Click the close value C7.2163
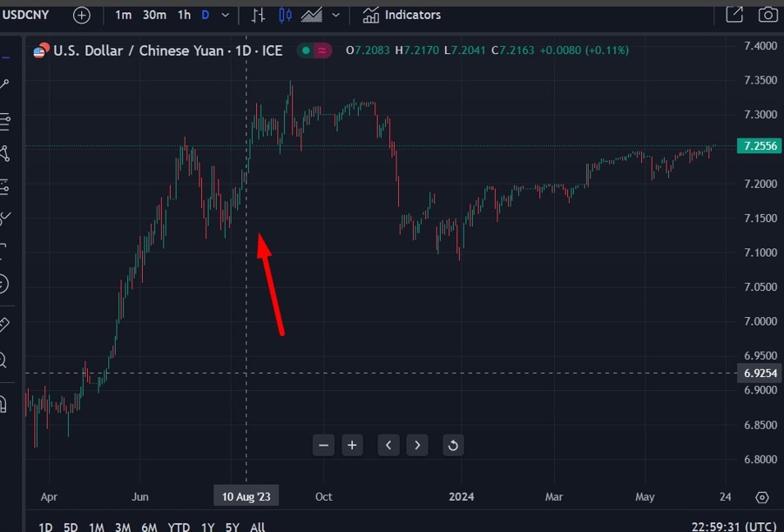784x532 pixels. [513, 51]
